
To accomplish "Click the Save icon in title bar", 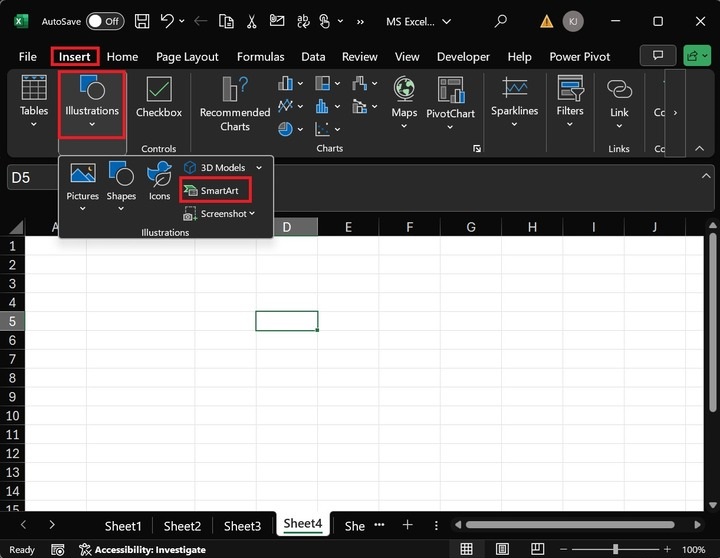I will click(142, 21).
